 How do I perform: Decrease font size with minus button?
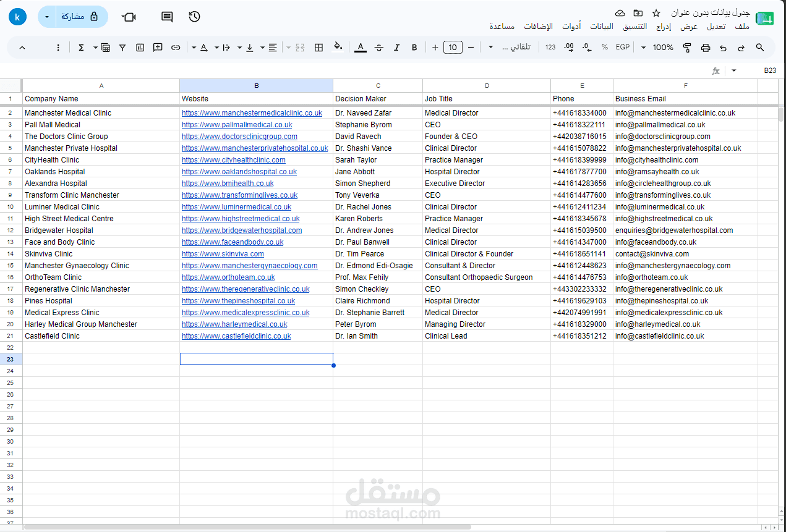[471, 48]
